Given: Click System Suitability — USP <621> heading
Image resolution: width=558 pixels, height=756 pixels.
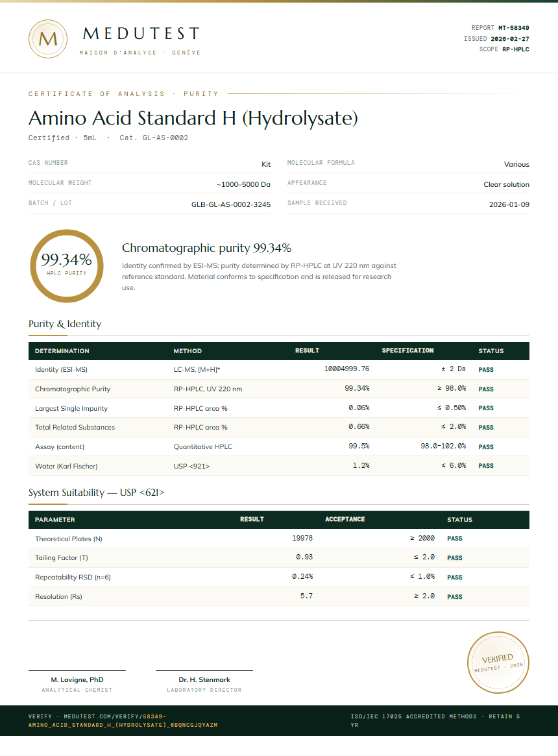Looking at the screenshot, I should pos(97,493).
